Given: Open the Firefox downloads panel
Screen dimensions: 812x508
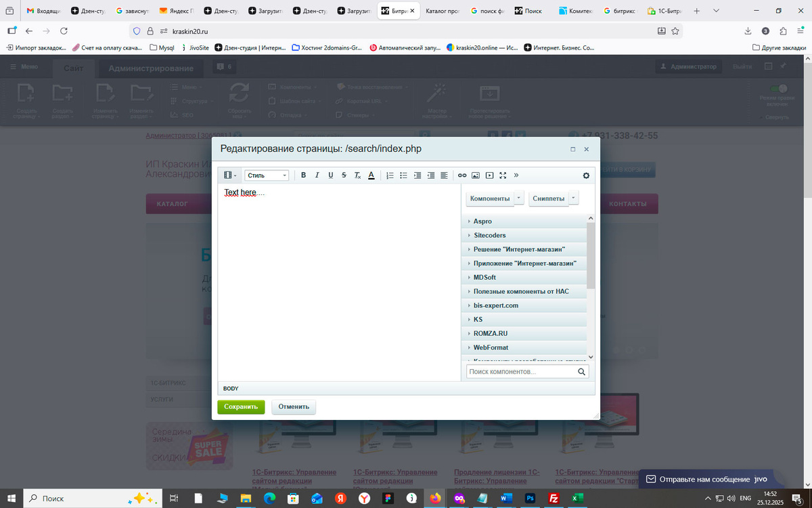Looking at the screenshot, I should pos(748,31).
